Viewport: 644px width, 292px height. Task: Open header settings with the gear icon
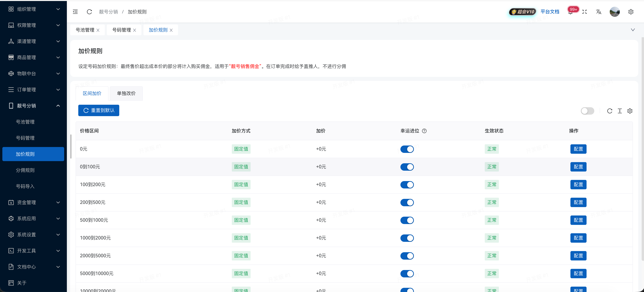(631, 12)
